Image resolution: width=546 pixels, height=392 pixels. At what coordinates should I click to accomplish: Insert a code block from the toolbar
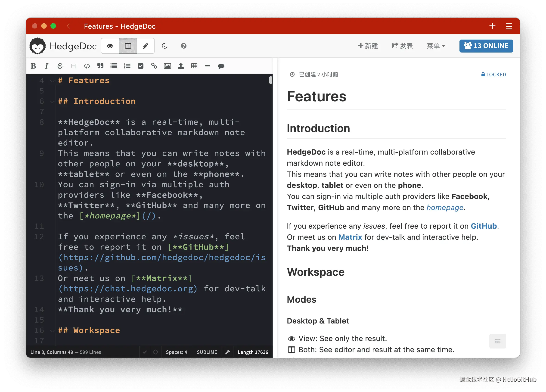coord(87,66)
